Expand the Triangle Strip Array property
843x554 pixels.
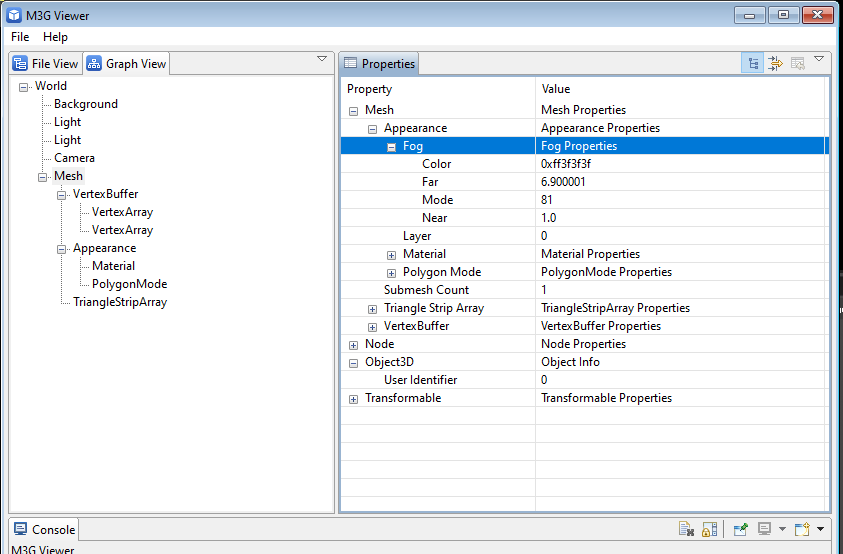(372, 309)
